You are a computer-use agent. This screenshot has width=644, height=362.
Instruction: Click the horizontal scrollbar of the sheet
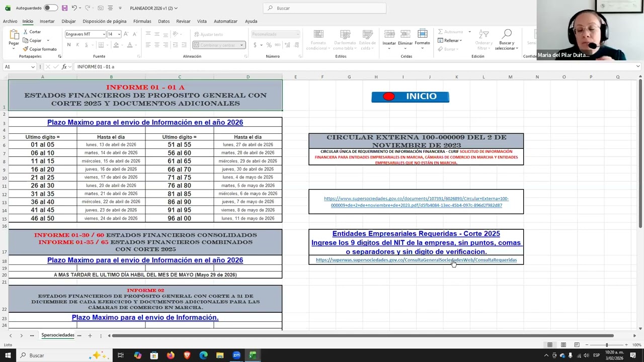362,335
